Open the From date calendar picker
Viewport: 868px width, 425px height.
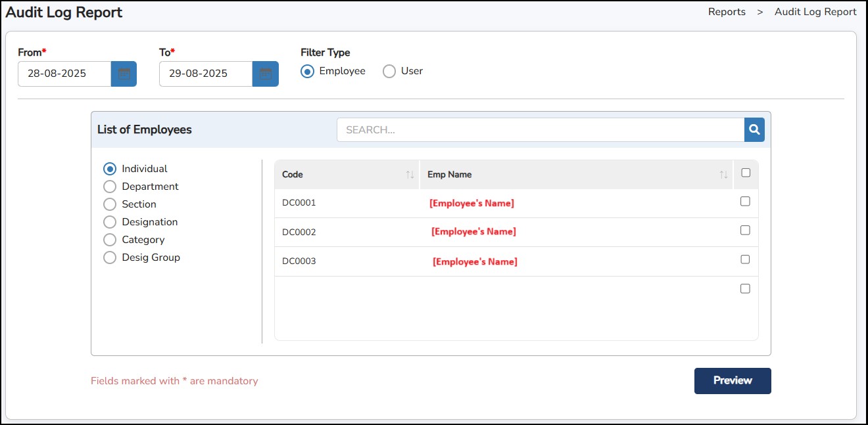(x=124, y=74)
